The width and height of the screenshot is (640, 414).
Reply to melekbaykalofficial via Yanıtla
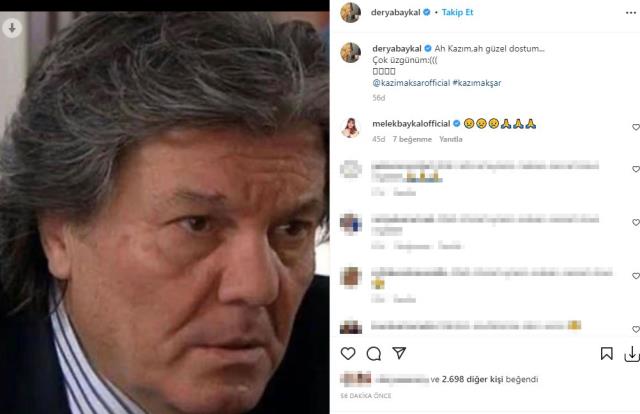451,139
